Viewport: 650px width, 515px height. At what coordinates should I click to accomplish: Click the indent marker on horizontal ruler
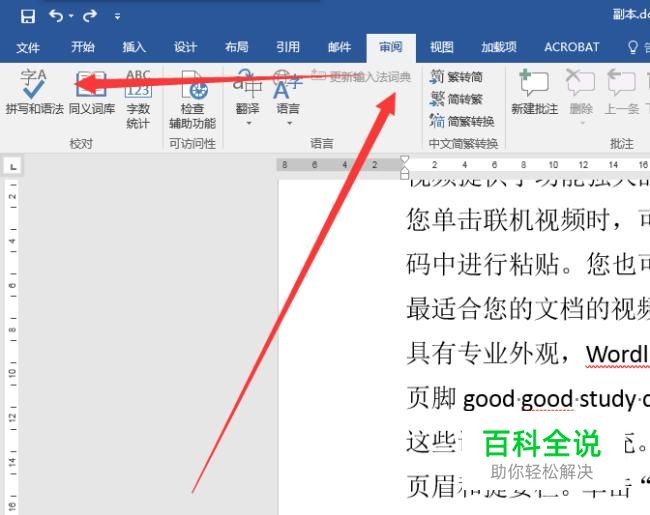[x=405, y=167]
